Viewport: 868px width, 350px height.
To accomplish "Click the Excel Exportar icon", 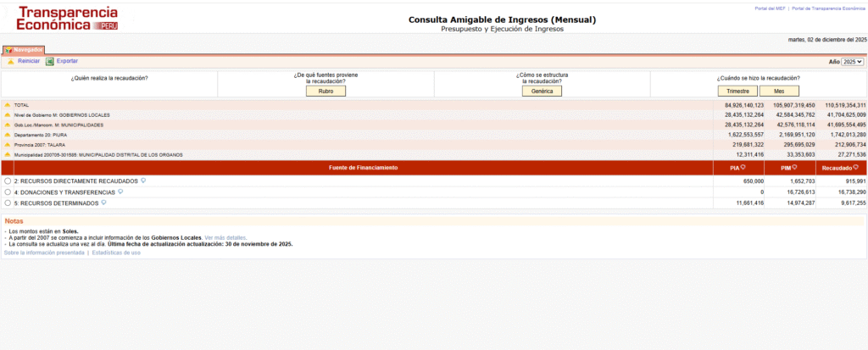I will [x=50, y=61].
